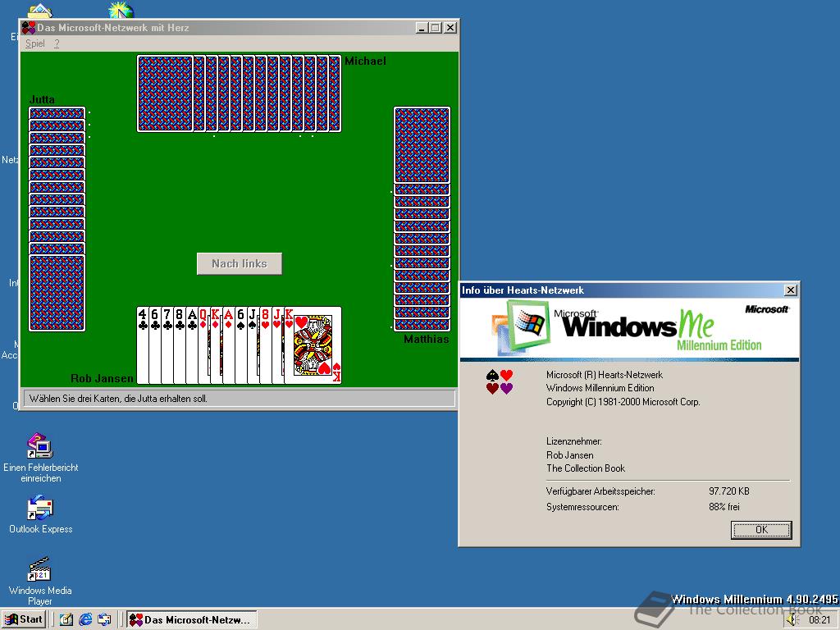The height and width of the screenshot is (630, 840).
Task: Select the 4 of clubs card
Action: tap(143, 345)
